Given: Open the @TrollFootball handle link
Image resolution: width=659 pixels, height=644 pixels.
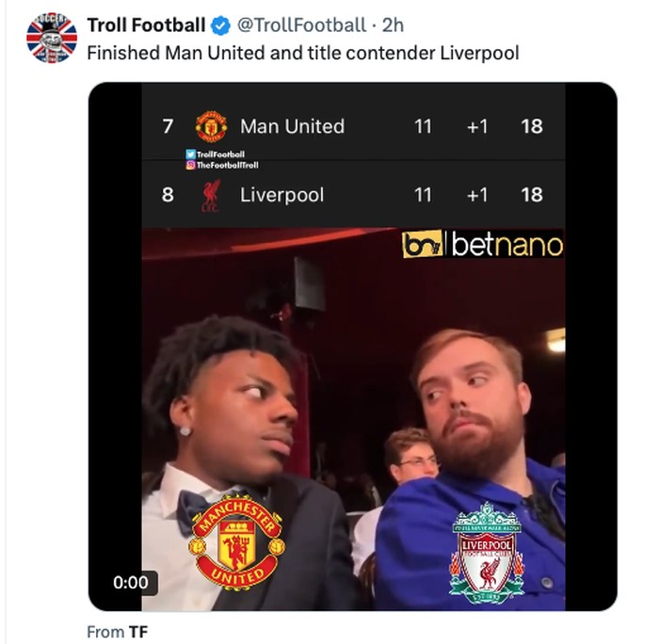Looking at the screenshot, I should [x=301, y=25].
